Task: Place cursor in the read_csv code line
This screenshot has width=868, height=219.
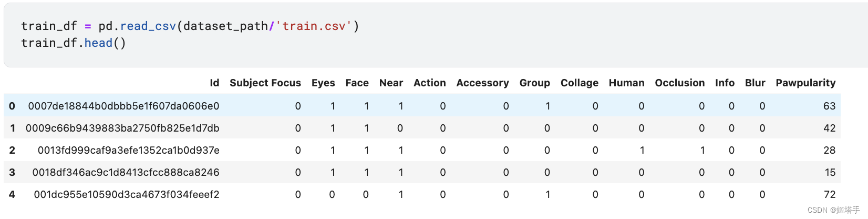Action: coord(190,26)
